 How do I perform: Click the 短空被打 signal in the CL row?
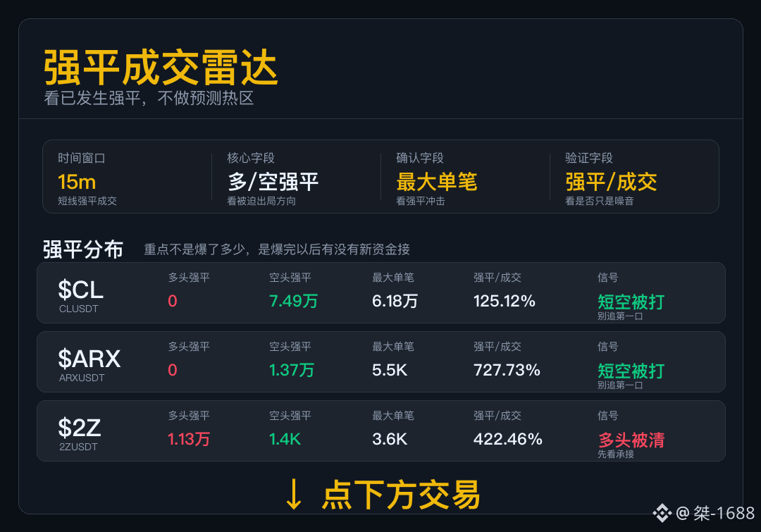[x=631, y=302]
